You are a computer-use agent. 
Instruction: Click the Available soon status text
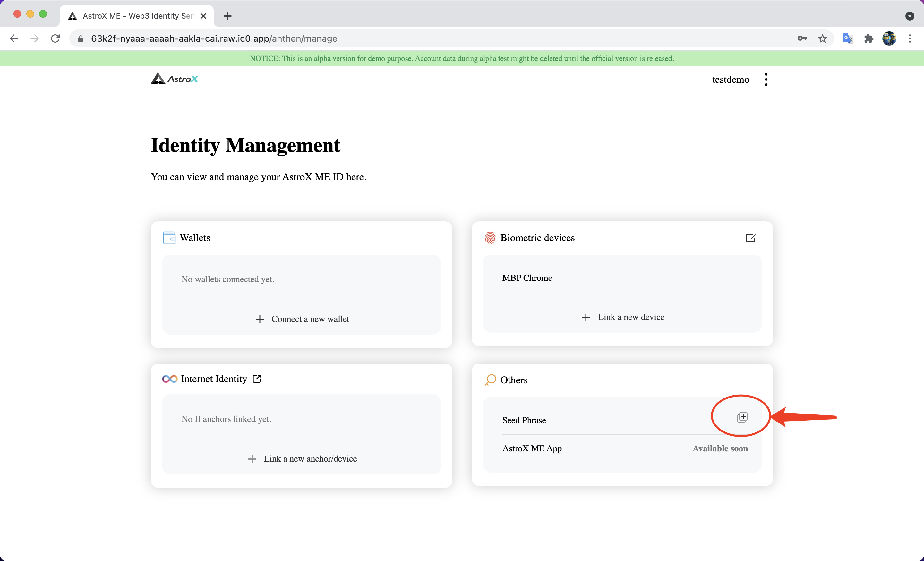(x=720, y=448)
